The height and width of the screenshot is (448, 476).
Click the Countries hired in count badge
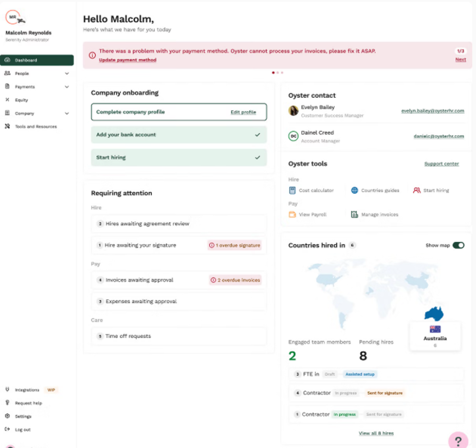click(352, 245)
